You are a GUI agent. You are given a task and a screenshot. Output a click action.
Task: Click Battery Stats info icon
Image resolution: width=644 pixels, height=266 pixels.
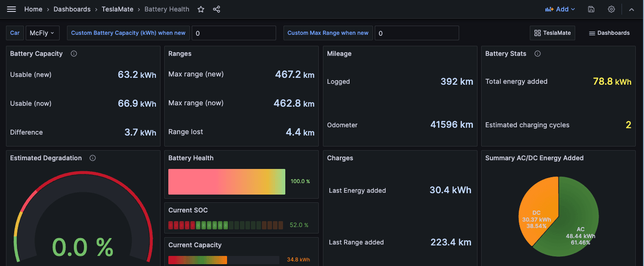[x=538, y=54]
